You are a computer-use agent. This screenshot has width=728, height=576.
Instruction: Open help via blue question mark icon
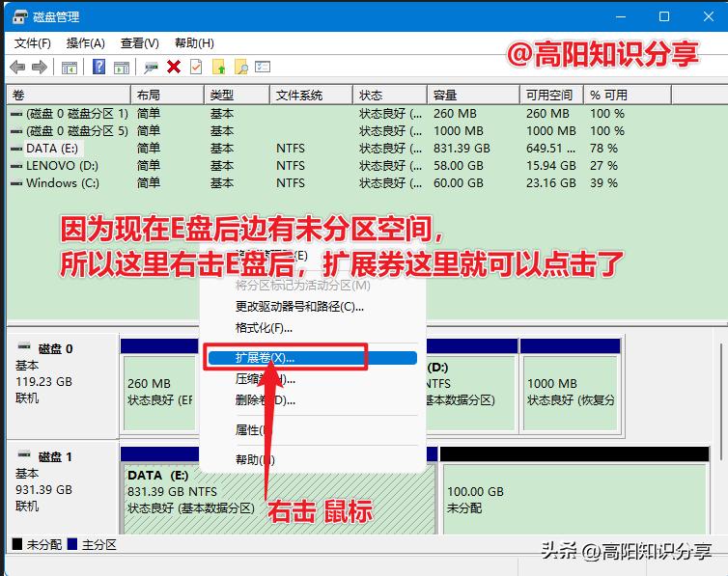coord(98,68)
